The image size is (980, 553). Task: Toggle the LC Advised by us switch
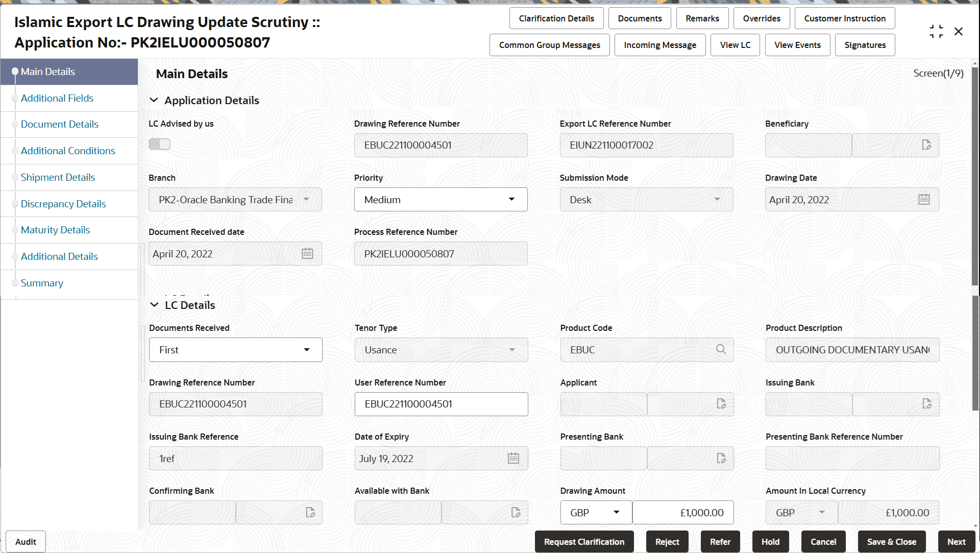[159, 145]
